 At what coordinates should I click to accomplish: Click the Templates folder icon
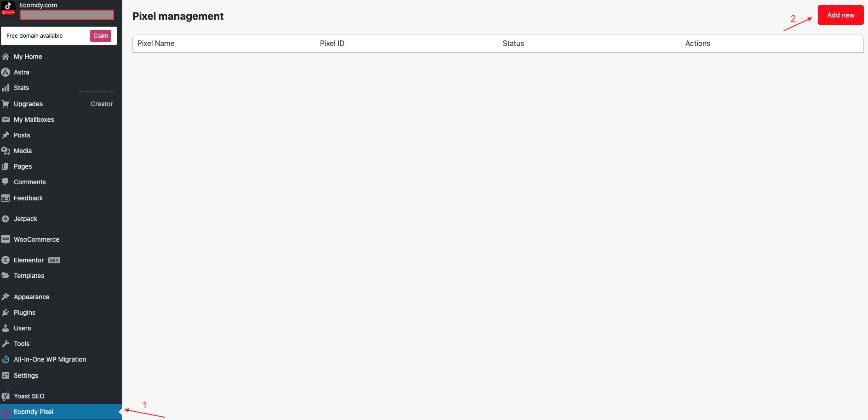6,276
